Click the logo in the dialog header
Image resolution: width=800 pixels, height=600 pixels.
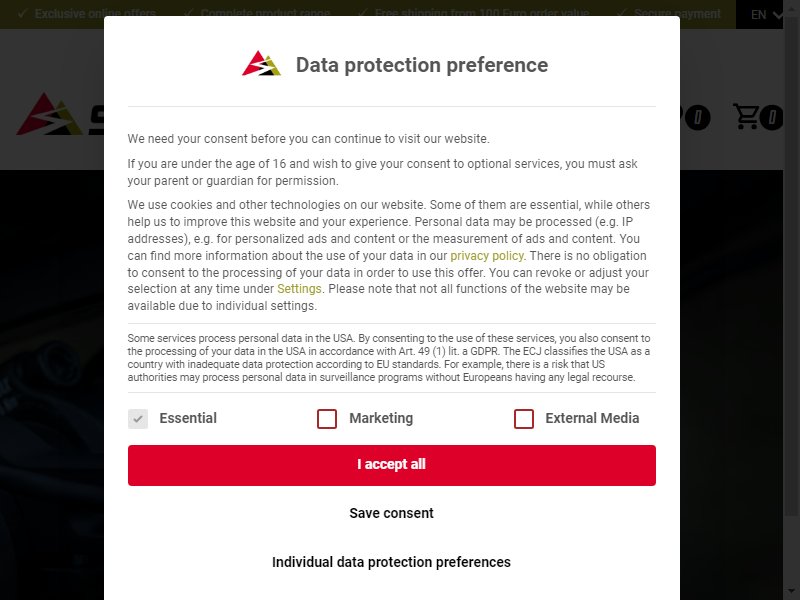pos(261,63)
